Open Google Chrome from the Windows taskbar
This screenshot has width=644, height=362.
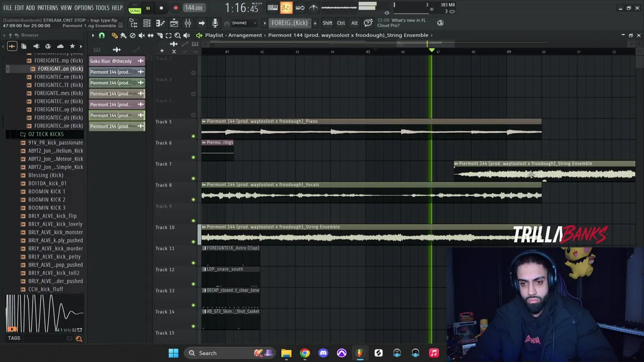coord(304,353)
